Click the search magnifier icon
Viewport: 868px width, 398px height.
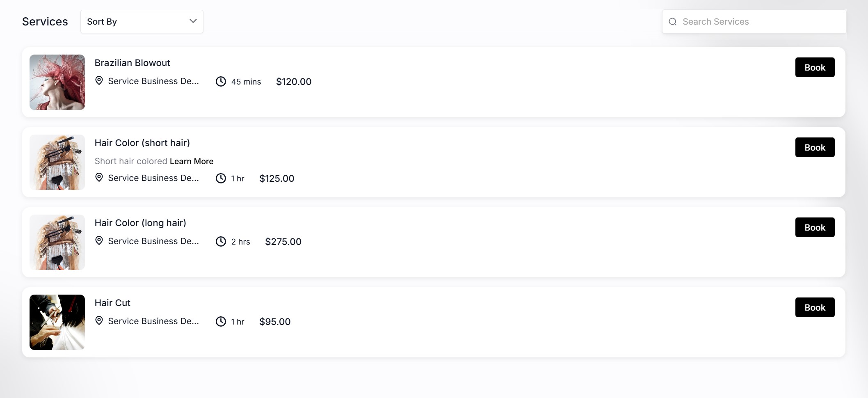(672, 22)
